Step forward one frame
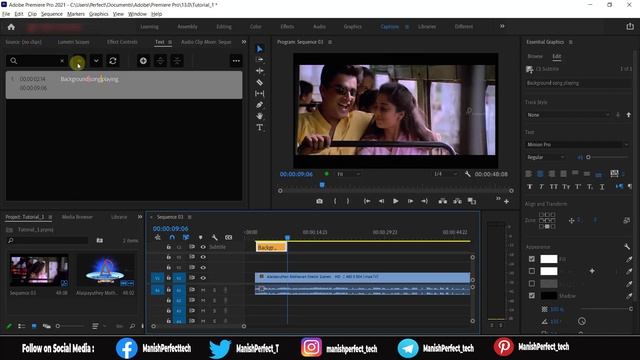640x360 pixels. click(x=410, y=201)
